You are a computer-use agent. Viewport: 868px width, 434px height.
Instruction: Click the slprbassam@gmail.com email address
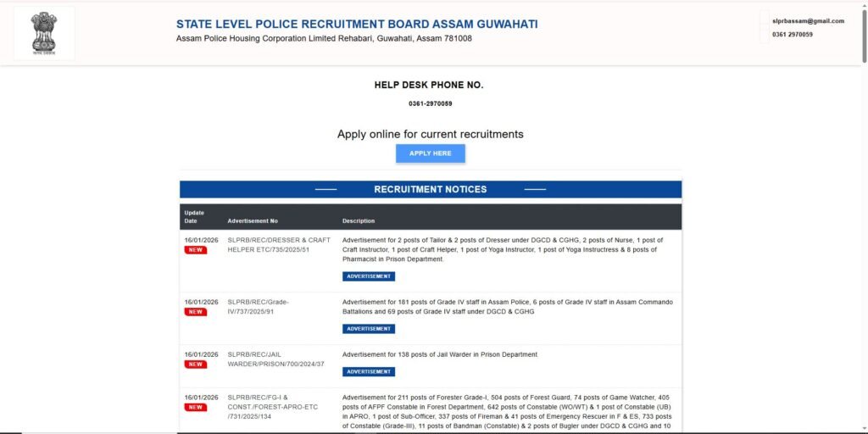(808, 21)
